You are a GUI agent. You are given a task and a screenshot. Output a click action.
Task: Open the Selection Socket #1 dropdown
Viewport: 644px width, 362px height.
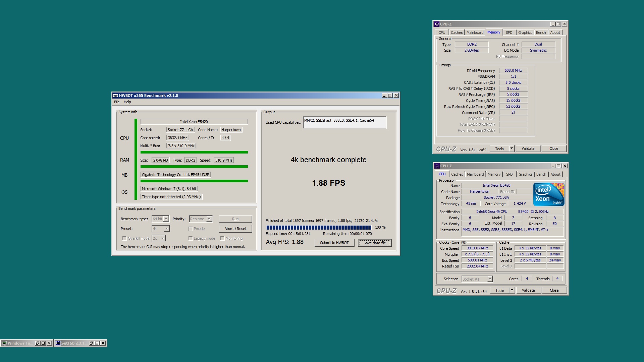(490, 279)
